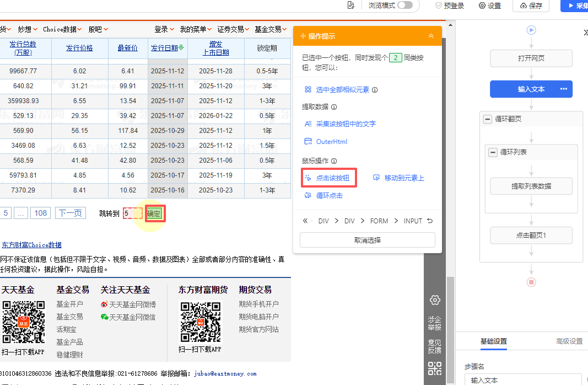Sort by 增发上市日期 column header

pyautogui.click(x=215, y=48)
